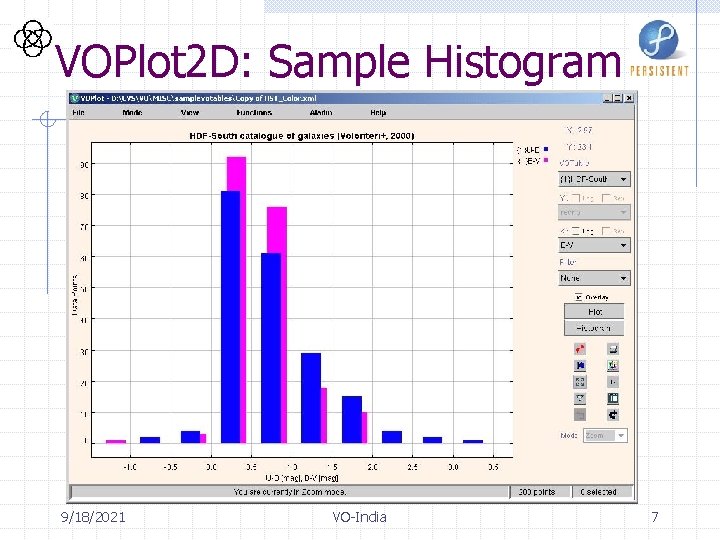
Task: Click the table columns icon
Action: pyautogui.click(x=613, y=398)
